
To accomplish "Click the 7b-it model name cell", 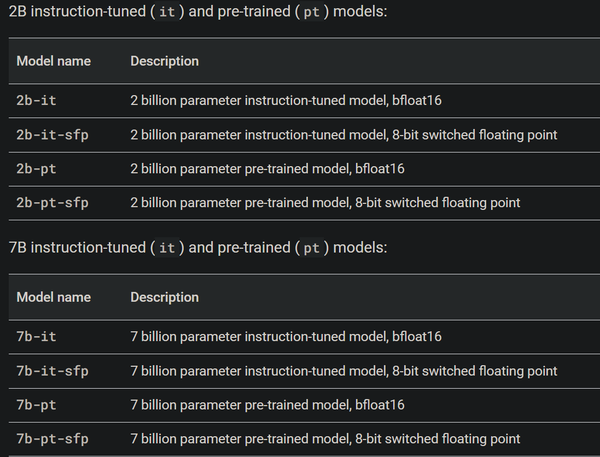I will pos(36,337).
